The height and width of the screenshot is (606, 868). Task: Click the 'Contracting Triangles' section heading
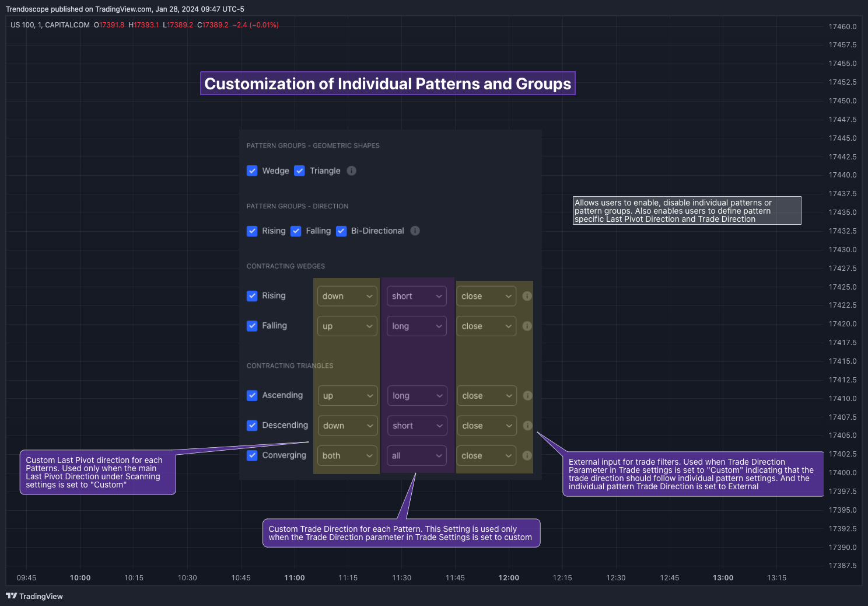click(x=290, y=365)
